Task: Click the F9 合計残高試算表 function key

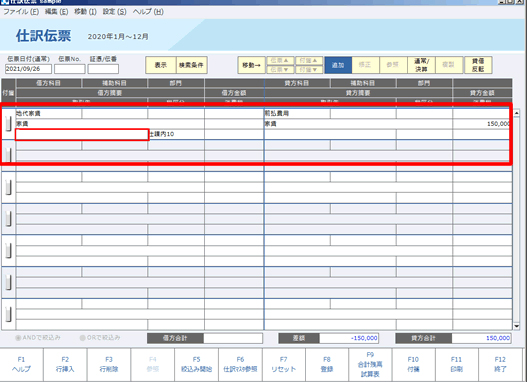Action: (370, 365)
